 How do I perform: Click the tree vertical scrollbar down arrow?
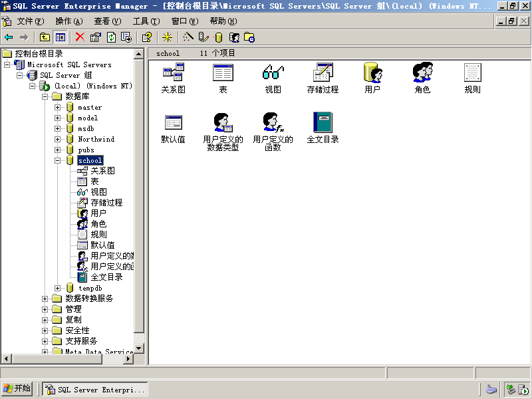click(x=139, y=348)
